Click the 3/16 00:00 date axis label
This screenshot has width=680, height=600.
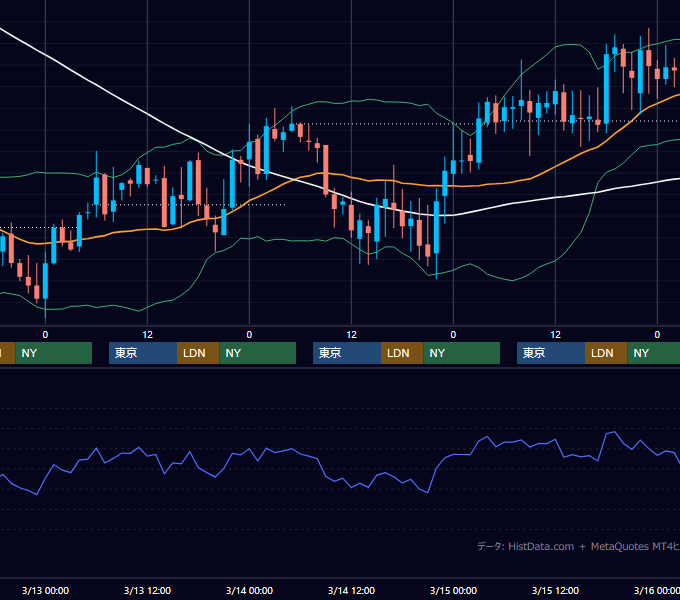point(657,590)
